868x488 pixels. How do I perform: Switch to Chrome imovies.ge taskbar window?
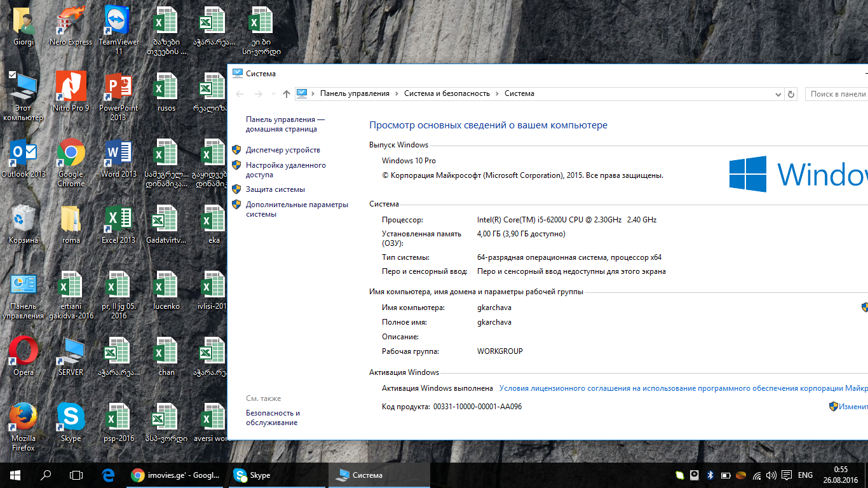[x=175, y=475]
